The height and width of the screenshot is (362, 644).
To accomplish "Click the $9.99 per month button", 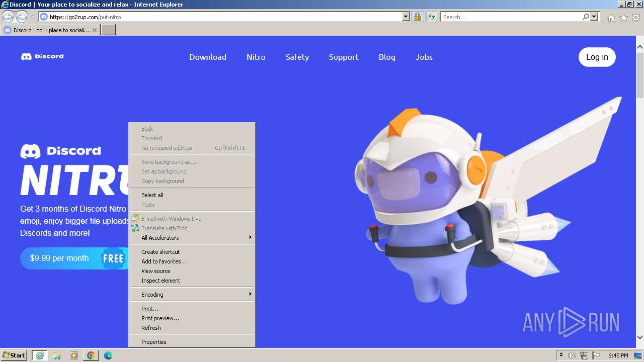I will pyautogui.click(x=74, y=258).
